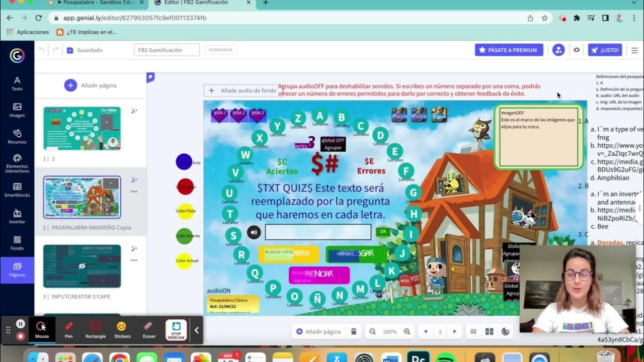This screenshot has height=362, width=644.
Task: Click the delete page trash icon
Action: click(x=354, y=331)
